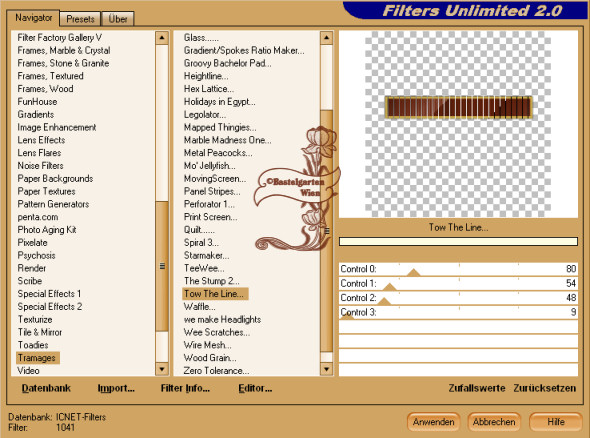Open Hilfe
Image resolution: width=590 pixels, height=438 pixels.
pyautogui.click(x=556, y=422)
